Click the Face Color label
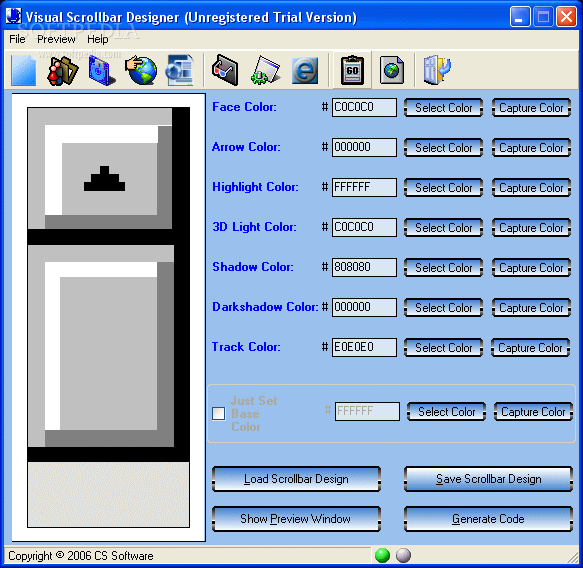This screenshot has height=568, width=583. pos(244,107)
